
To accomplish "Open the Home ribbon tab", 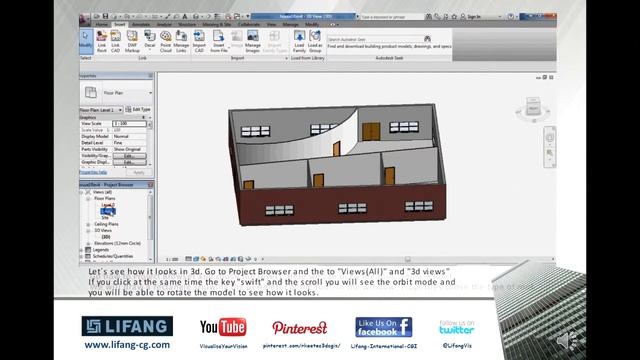I will pos(102,24).
